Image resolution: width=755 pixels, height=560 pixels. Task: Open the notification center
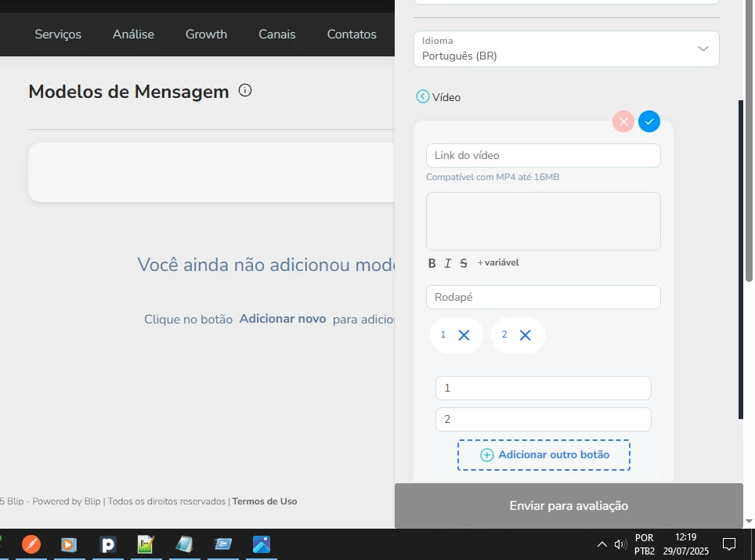729,544
